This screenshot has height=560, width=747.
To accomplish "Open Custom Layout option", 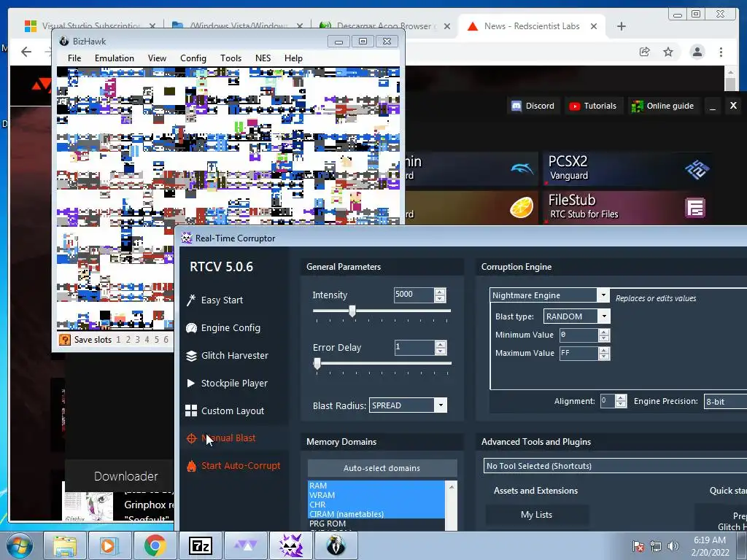I will 225,411.
